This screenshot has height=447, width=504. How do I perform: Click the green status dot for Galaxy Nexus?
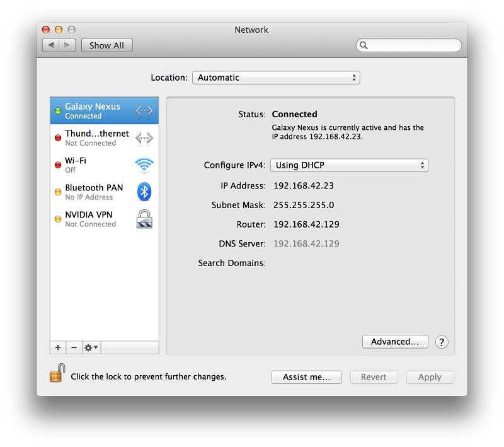[58, 111]
